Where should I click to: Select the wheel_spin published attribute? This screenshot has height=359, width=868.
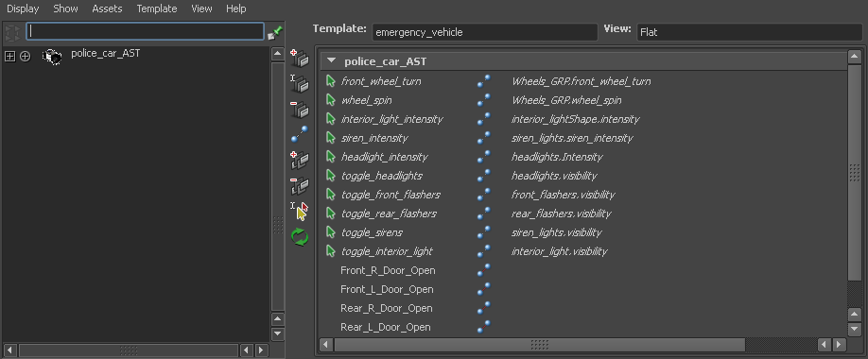pyautogui.click(x=367, y=100)
